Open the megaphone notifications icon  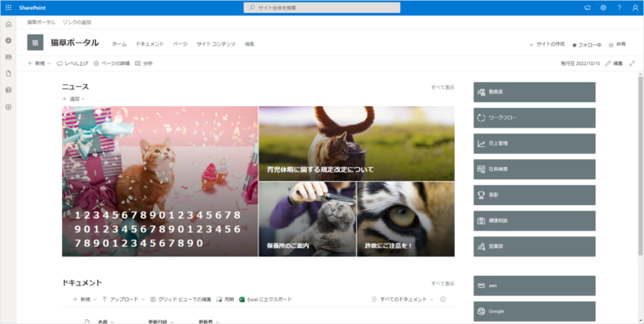(x=587, y=7)
